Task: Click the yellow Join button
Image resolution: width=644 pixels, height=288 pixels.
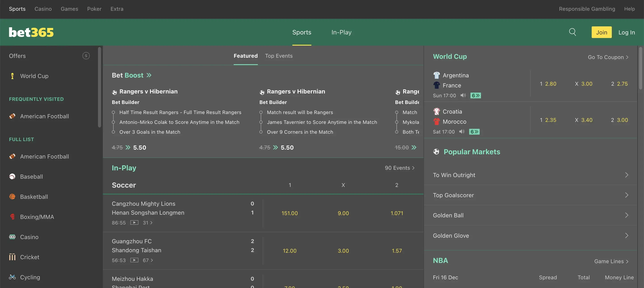Action: pos(602,32)
